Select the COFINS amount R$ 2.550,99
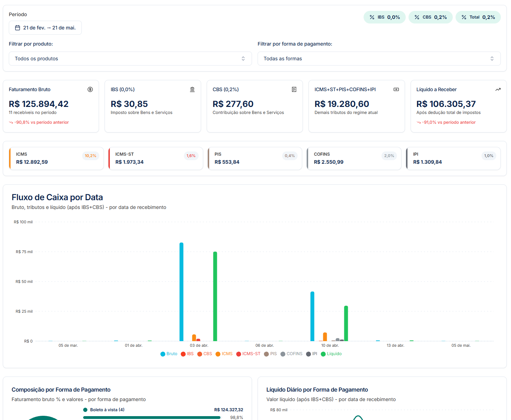The image size is (511, 420). pyautogui.click(x=329, y=162)
